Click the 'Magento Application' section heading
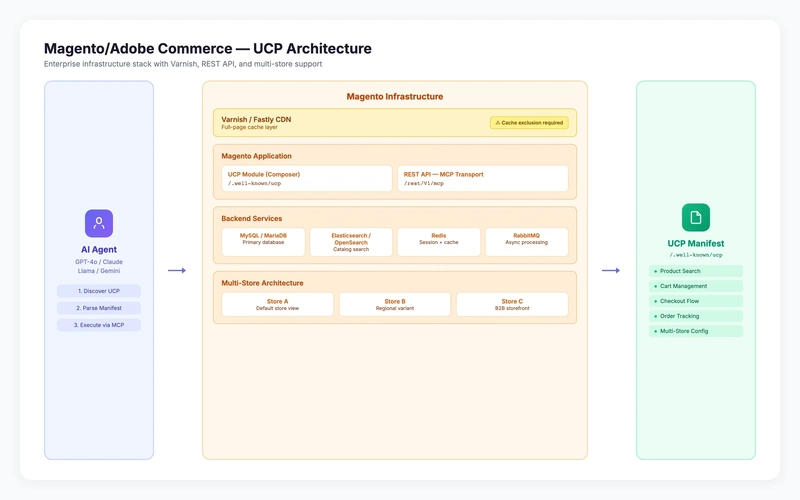The width and height of the screenshot is (800, 500). (x=257, y=156)
